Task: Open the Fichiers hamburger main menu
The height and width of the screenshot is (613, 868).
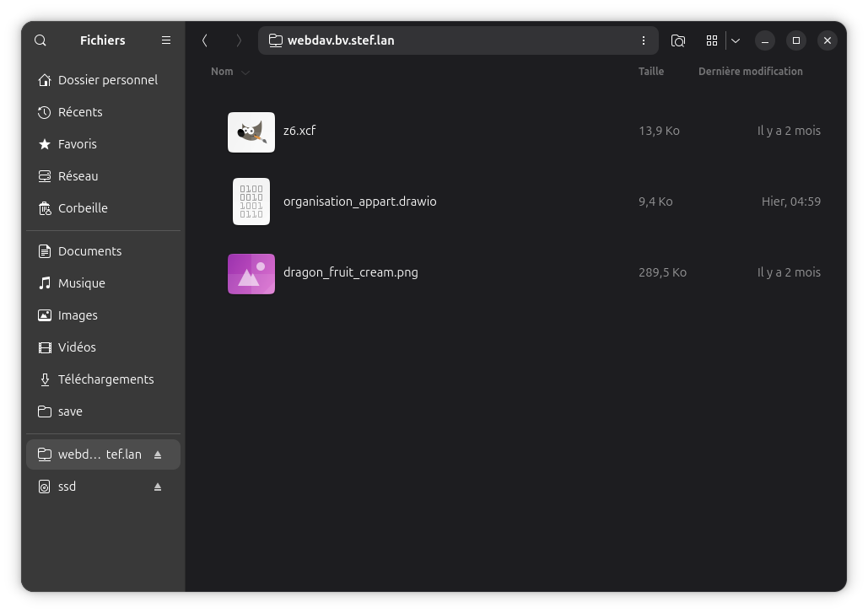Action: [166, 40]
